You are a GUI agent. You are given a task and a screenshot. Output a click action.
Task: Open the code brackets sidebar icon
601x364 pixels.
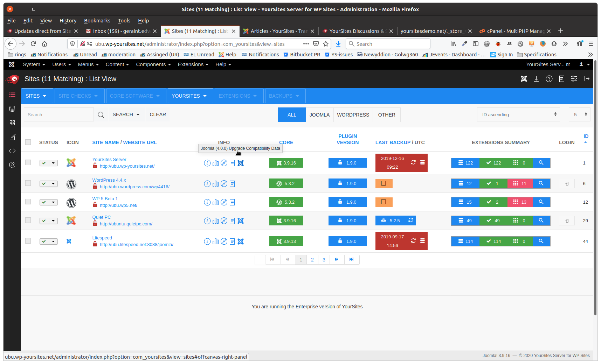tap(12, 151)
